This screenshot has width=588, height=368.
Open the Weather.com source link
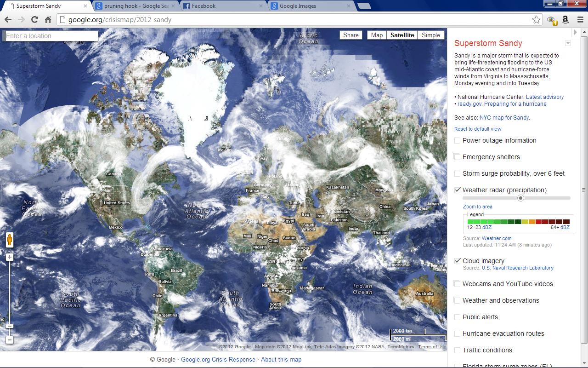point(497,238)
